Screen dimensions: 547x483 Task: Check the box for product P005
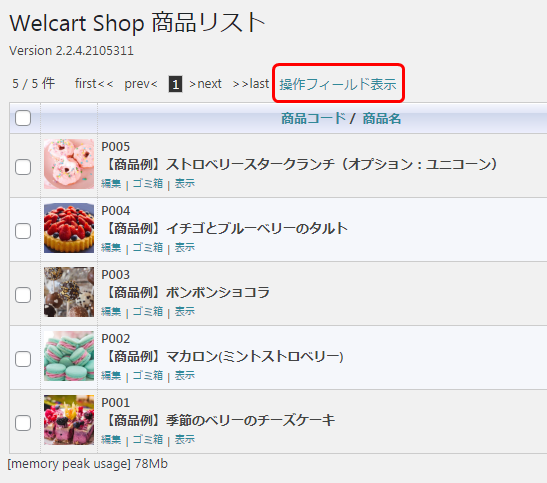coord(23,167)
